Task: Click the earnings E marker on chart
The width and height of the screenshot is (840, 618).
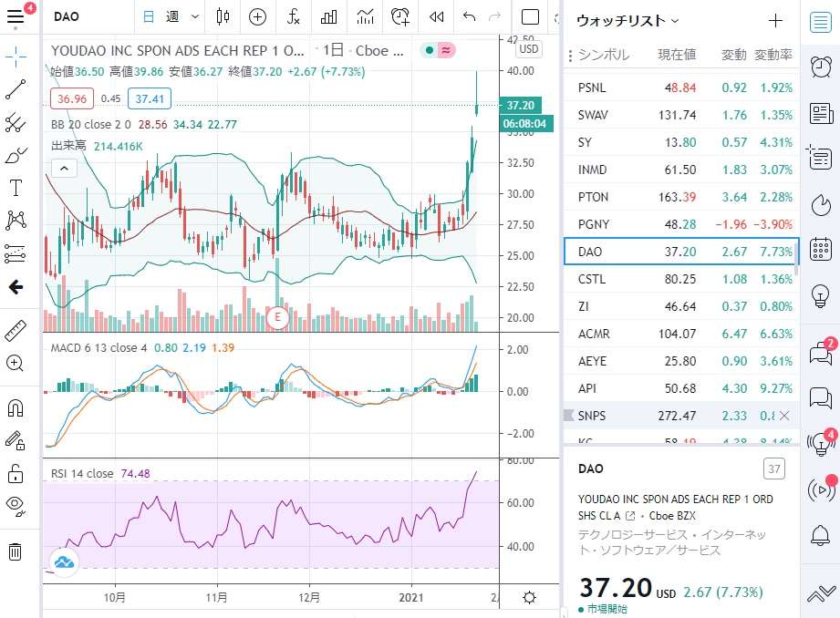Action: (x=277, y=317)
